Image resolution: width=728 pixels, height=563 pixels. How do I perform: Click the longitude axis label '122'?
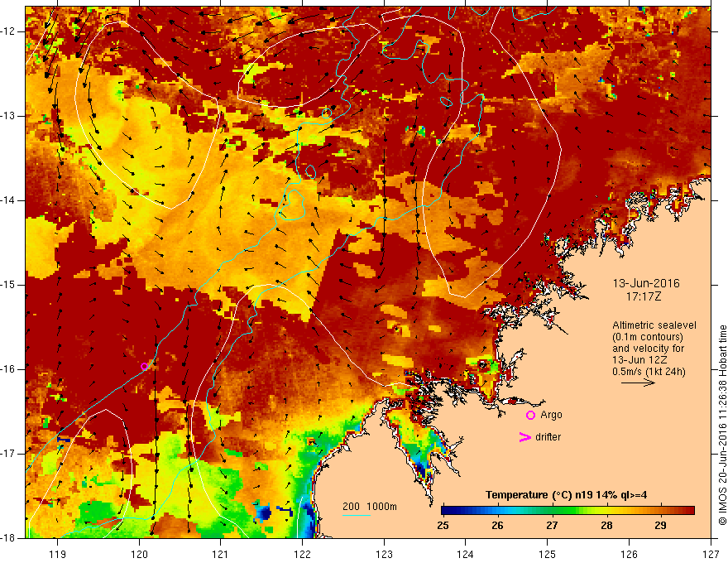(x=302, y=554)
